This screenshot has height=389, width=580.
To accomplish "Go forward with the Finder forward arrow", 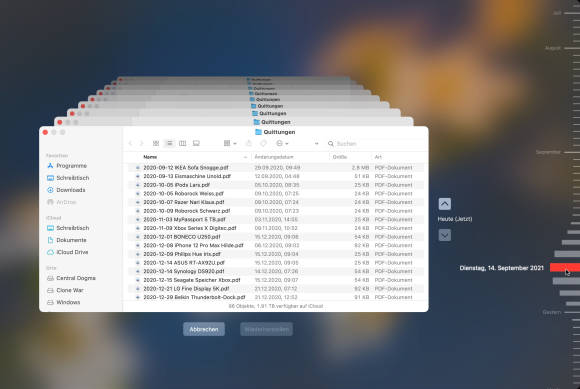I will click(141, 143).
